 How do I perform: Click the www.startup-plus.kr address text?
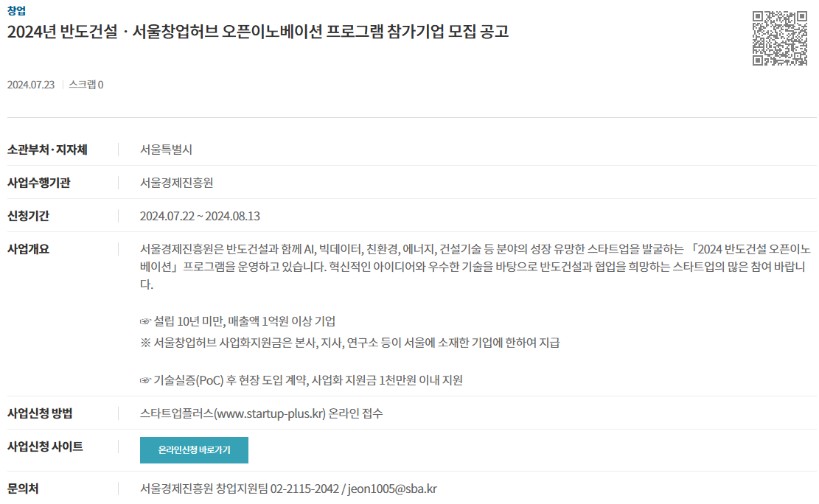tap(270, 413)
